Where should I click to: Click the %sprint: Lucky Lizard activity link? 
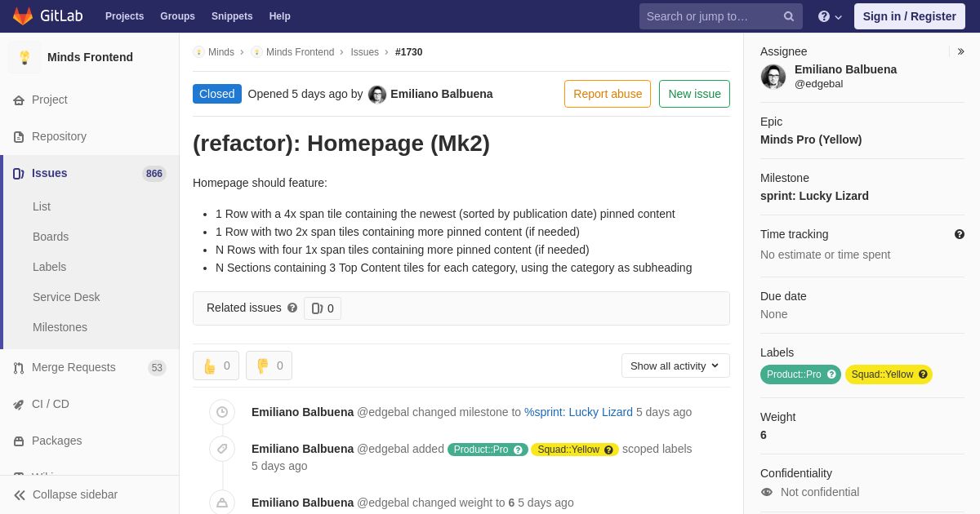tap(578, 412)
